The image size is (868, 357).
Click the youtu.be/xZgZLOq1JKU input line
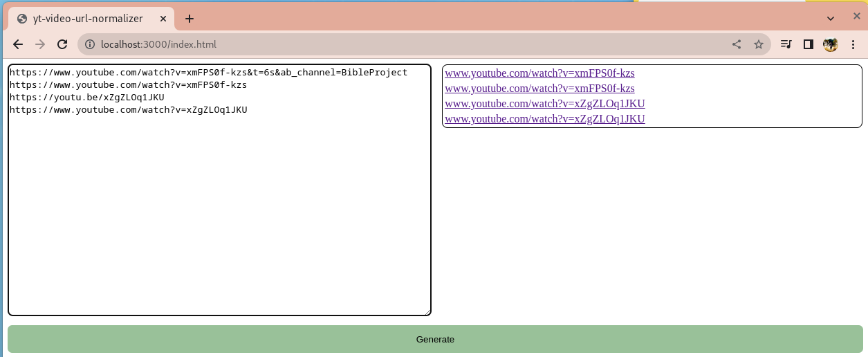click(86, 97)
